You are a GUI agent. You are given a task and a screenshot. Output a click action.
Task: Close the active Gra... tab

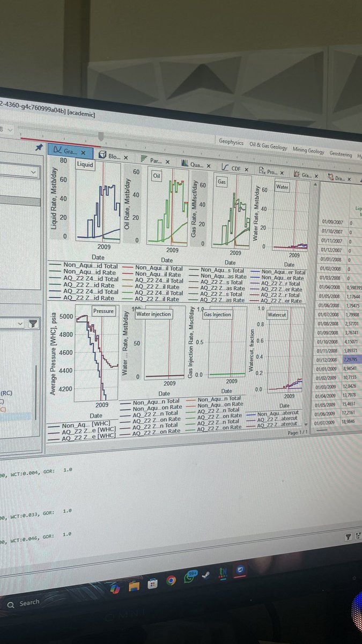83,153
